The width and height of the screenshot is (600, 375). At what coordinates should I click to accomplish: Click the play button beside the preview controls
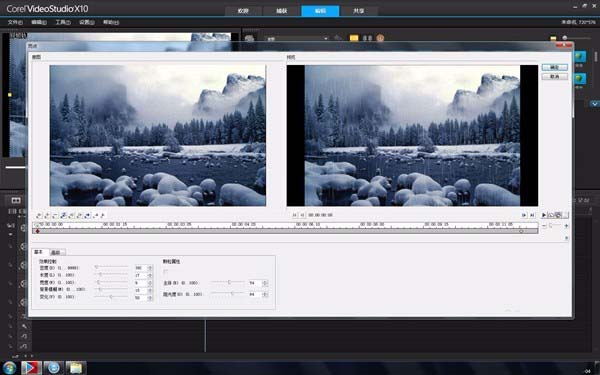[544, 215]
